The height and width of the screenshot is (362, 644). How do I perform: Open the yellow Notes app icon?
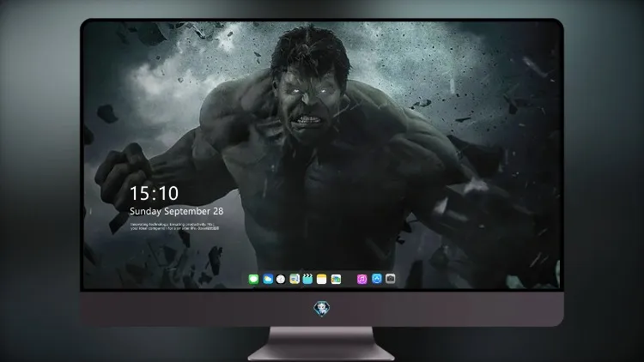[x=322, y=279]
